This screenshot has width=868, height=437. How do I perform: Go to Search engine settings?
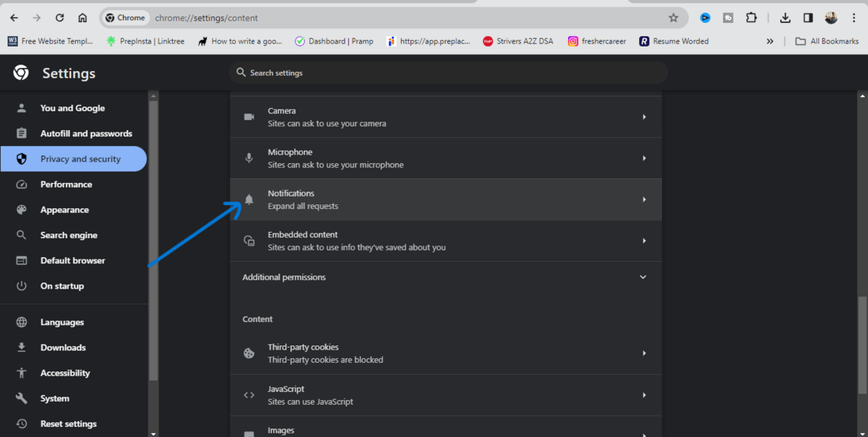click(69, 235)
